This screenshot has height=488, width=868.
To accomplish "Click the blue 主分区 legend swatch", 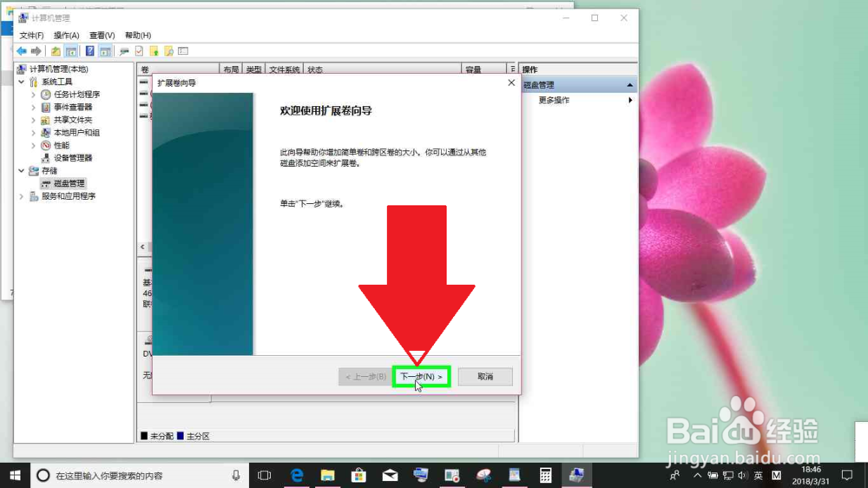I will click(x=180, y=436).
